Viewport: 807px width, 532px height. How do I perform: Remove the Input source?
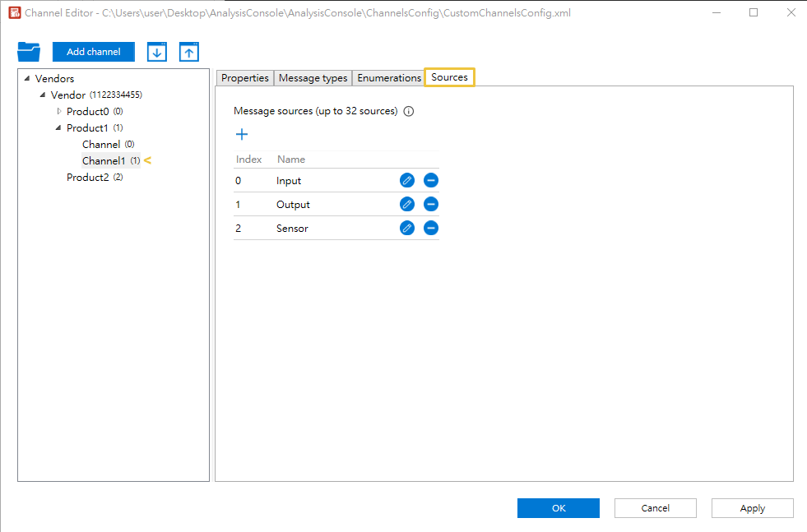[x=431, y=181]
